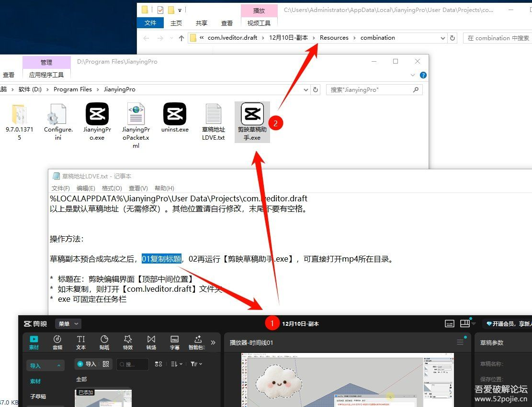Open the 贴纸 stickers panel
Viewport: 532px width, 407px height.
click(x=104, y=342)
